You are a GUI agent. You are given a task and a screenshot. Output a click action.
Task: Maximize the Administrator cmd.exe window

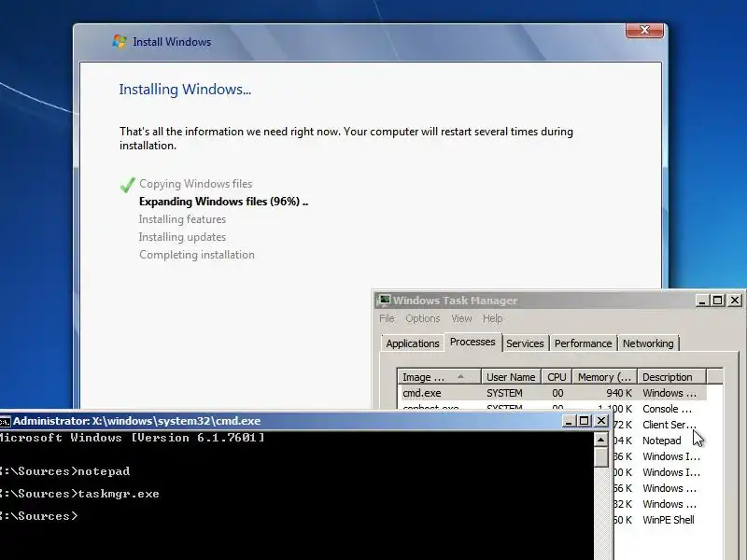pos(585,421)
